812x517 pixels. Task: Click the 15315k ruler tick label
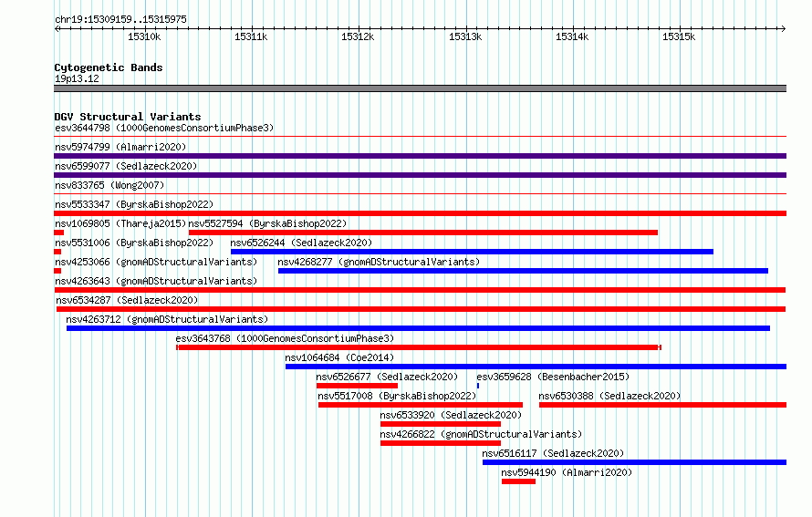click(679, 36)
